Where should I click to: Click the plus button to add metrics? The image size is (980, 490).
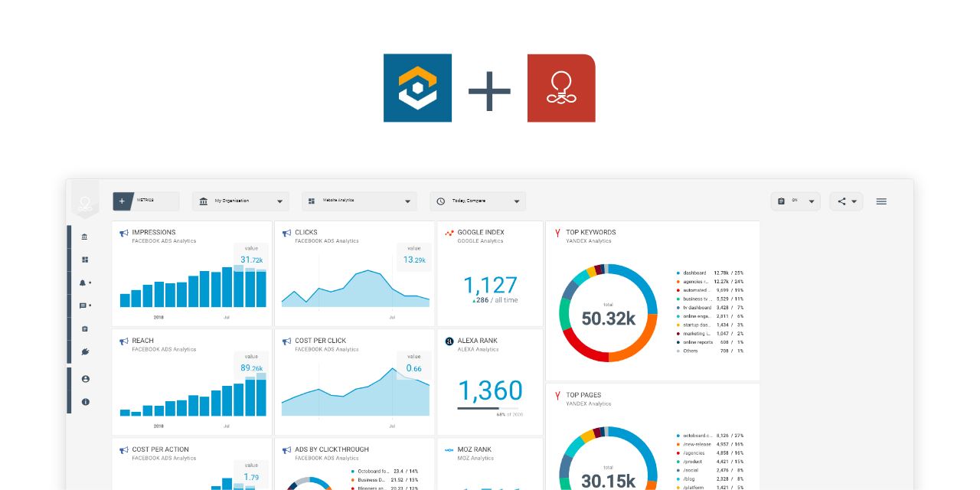(x=122, y=201)
